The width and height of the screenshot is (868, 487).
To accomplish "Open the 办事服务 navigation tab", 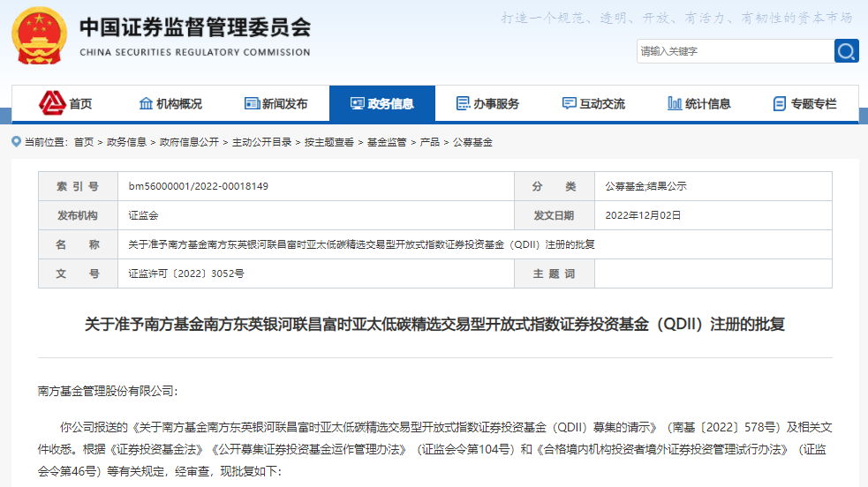I will pyautogui.click(x=487, y=103).
